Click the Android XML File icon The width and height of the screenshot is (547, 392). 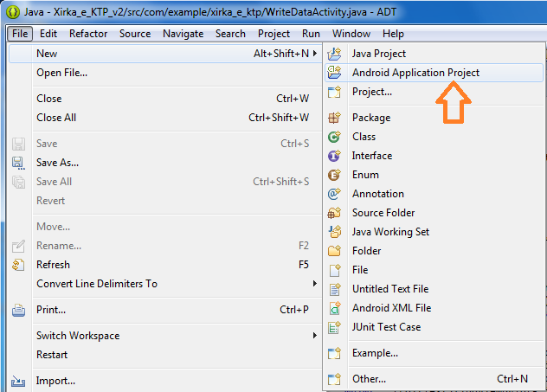pyautogui.click(x=334, y=308)
